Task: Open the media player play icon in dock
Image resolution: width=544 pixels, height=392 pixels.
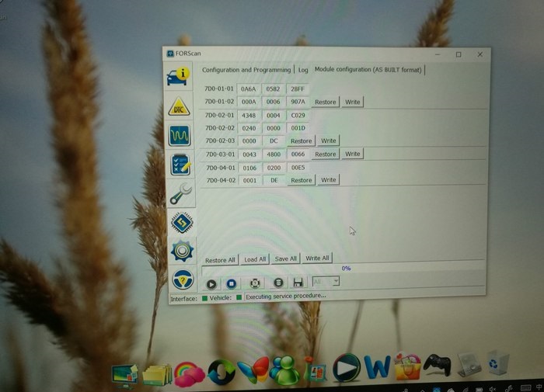Action: point(346,367)
